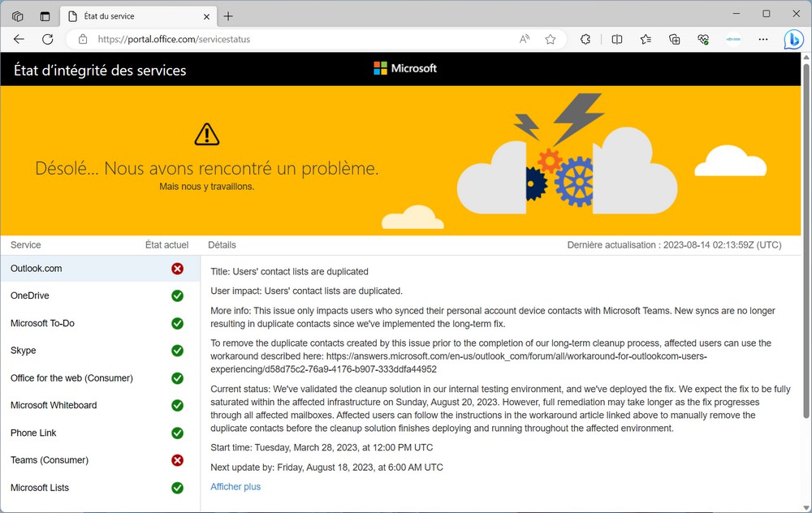The width and height of the screenshot is (812, 513).
Task: Select the Skype service row
Action: 100,351
